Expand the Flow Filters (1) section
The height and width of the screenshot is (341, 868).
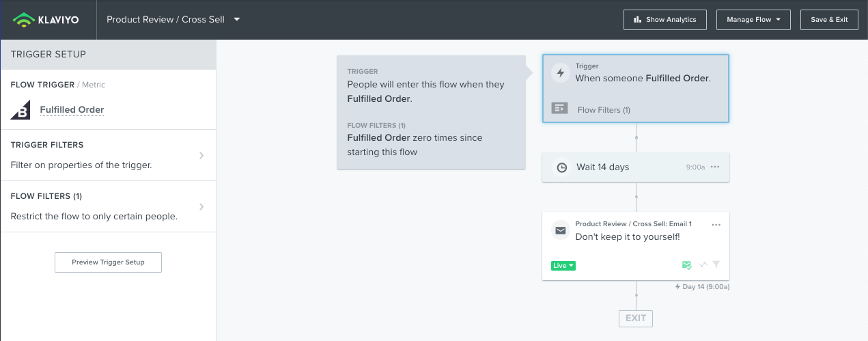pos(201,206)
